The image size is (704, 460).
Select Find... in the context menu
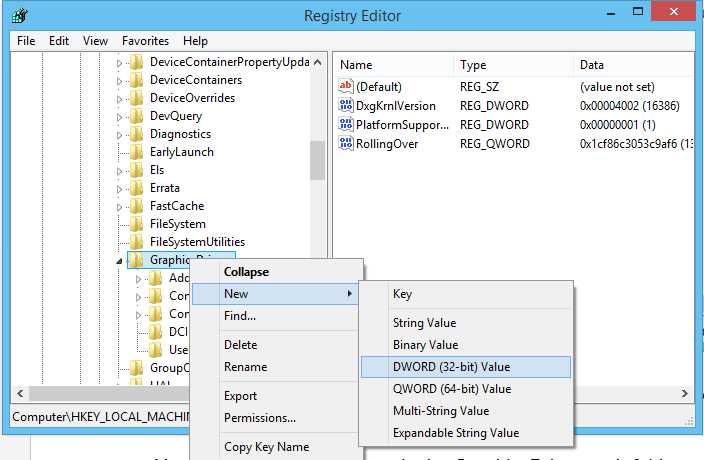tap(277, 316)
